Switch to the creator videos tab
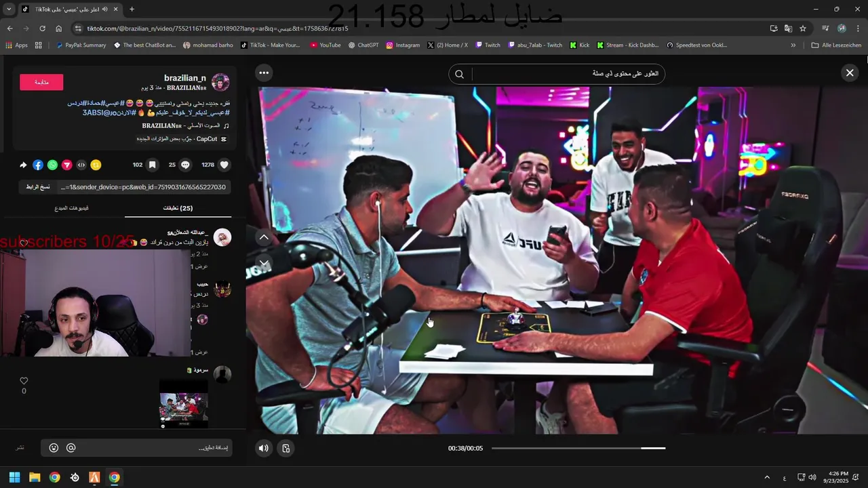The width and height of the screenshot is (868, 488). click(71, 208)
